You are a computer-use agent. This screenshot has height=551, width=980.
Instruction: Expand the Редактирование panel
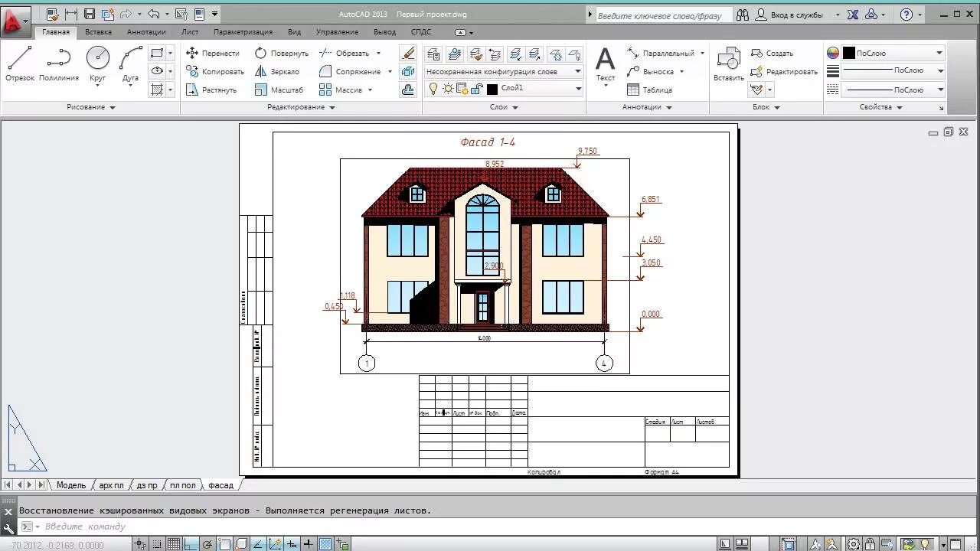click(301, 107)
